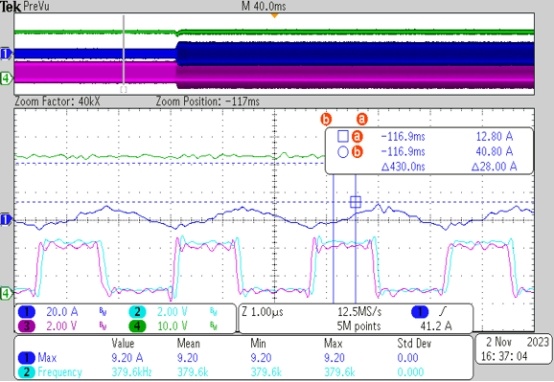Select the magenta channel 3 badge
The image size is (554, 382).
tap(27, 326)
